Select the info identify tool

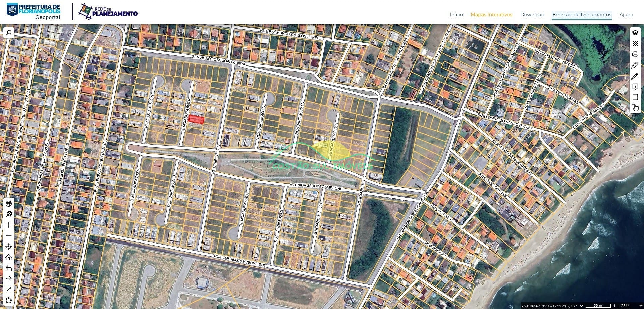point(635,87)
